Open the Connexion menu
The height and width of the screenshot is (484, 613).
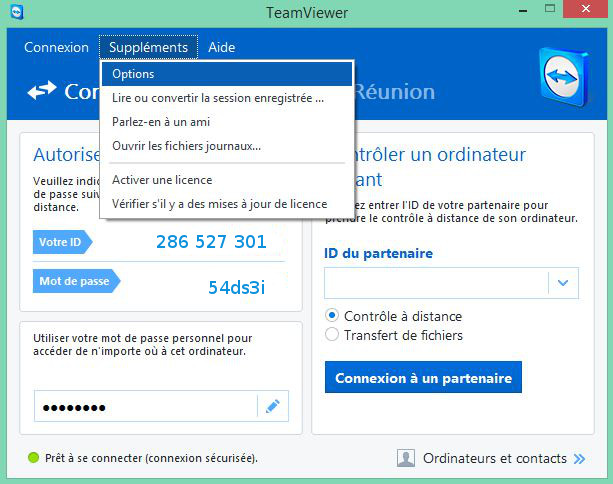point(56,47)
